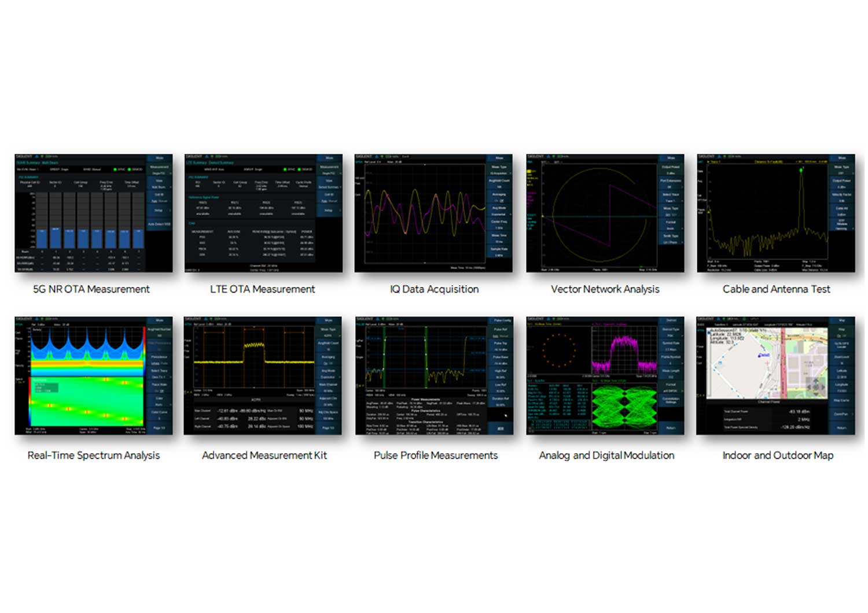This screenshot has width=868, height=613.
Task: Open the Pulse Profile Measurements screenshot
Action: [x=434, y=376]
